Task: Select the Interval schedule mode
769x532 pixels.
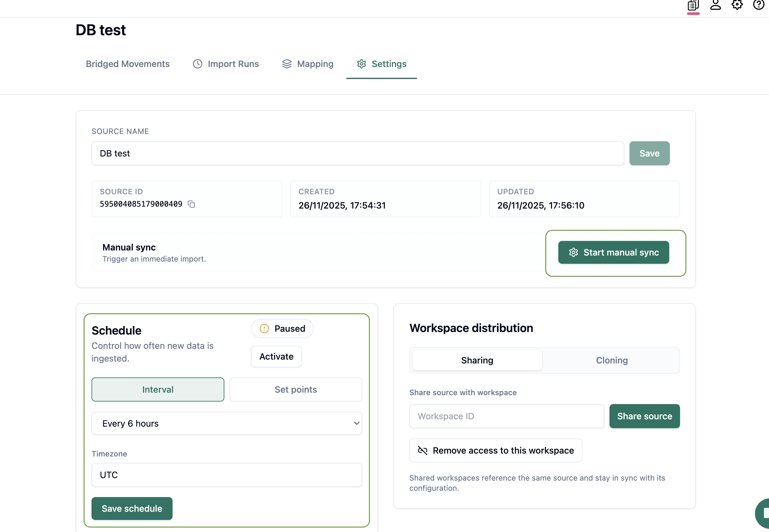Action: 158,389
